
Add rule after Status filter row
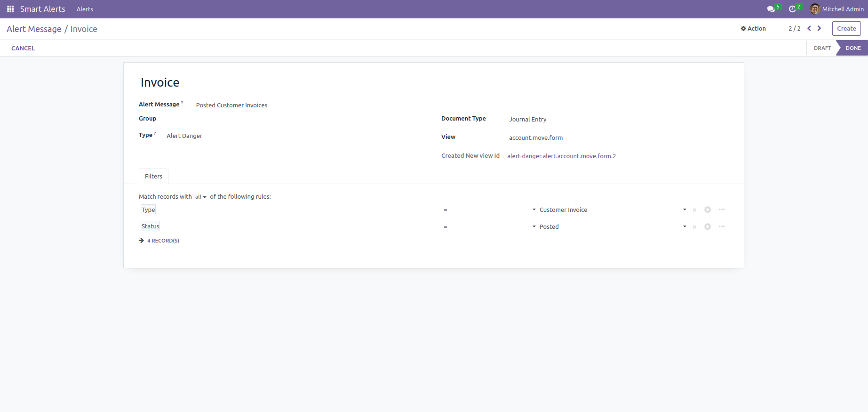click(708, 226)
